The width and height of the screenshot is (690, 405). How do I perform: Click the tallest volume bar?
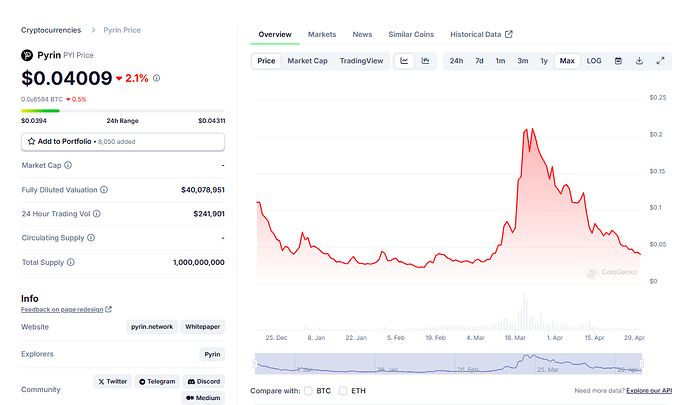(x=524, y=312)
